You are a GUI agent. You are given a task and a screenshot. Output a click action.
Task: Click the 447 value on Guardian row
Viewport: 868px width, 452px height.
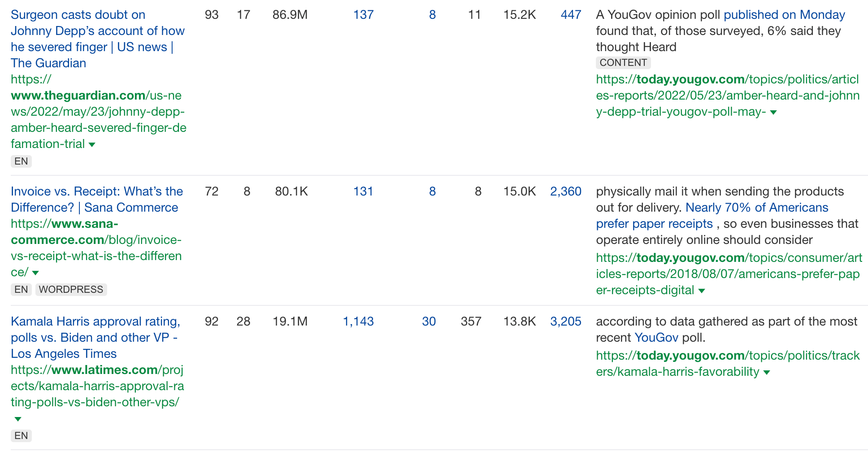pyautogui.click(x=570, y=15)
